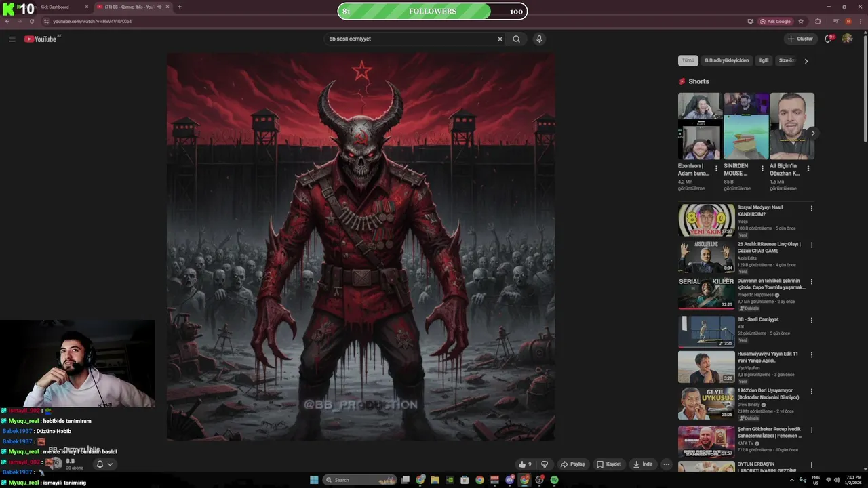This screenshot has height=488, width=868.
Task: Open 'Şahan Gökbakar Recep İvedik' video title
Action: pyautogui.click(x=770, y=432)
